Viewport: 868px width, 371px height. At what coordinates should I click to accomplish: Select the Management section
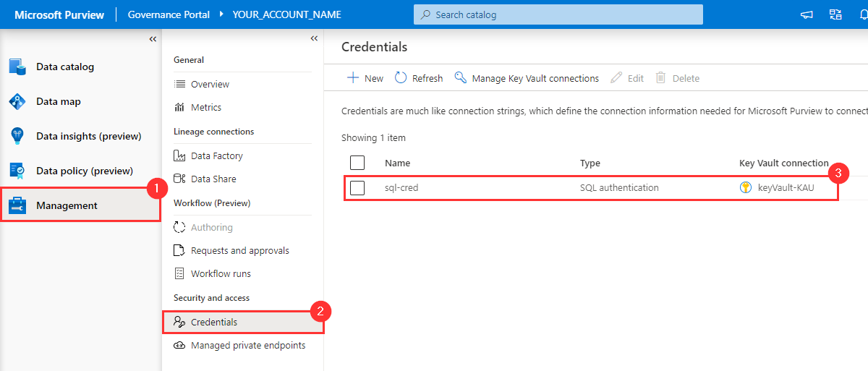coord(80,205)
